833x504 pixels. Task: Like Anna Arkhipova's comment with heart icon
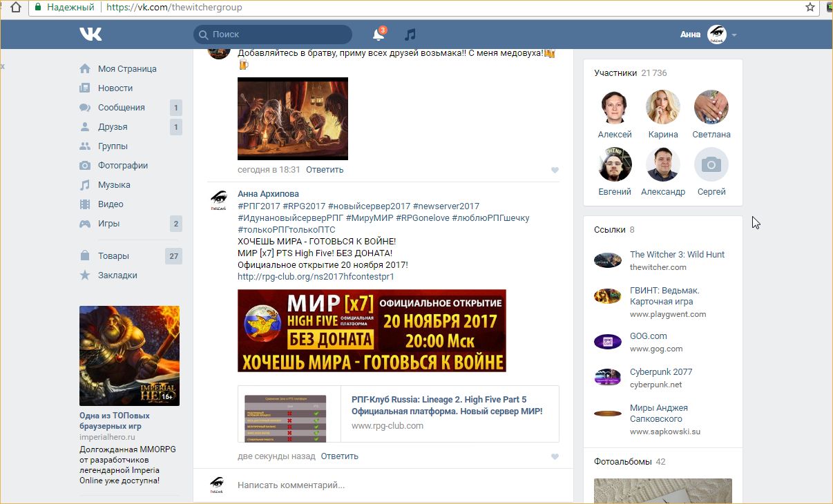555,456
